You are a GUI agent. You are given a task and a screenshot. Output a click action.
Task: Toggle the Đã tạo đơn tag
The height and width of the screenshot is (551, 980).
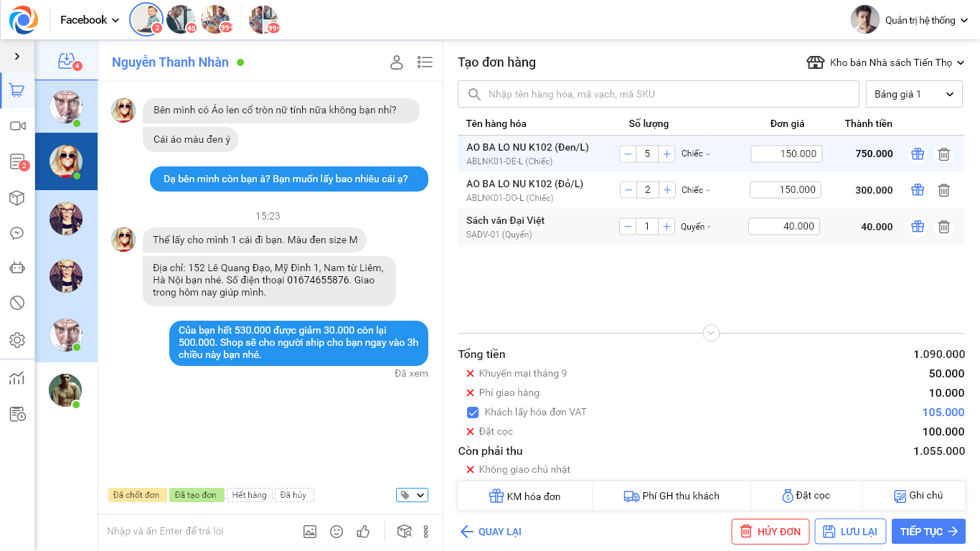(196, 495)
